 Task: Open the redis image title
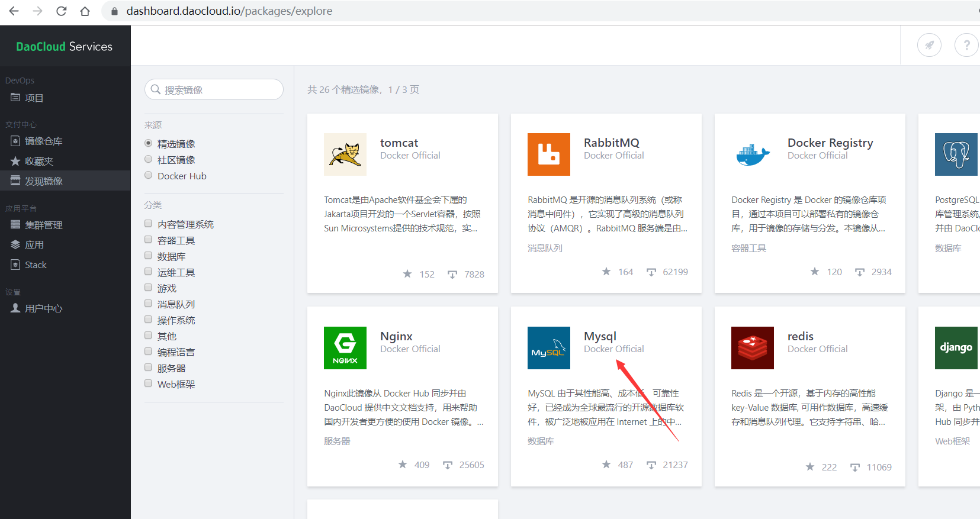(x=801, y=336)
